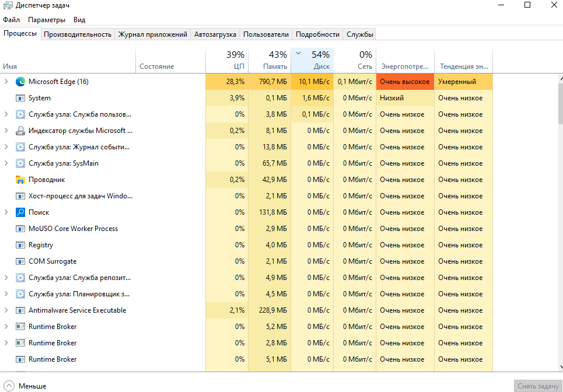This screenshot has height=392, width=563.
Task: Click the System process icon
Action: tap(20, 98)
